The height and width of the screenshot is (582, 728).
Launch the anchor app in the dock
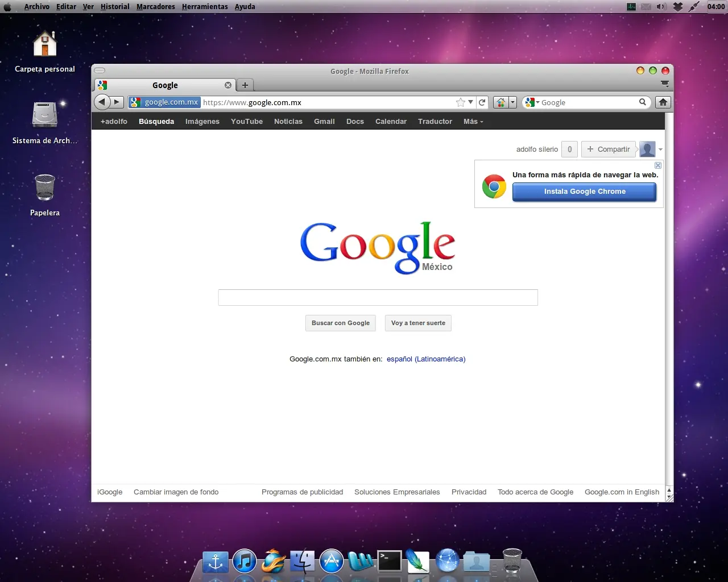pyautogui.click(x=216, y=562)
